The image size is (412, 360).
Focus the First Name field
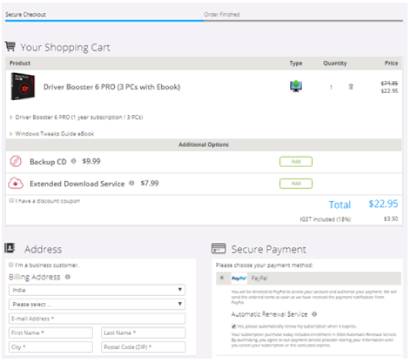[x=51, y=333]
